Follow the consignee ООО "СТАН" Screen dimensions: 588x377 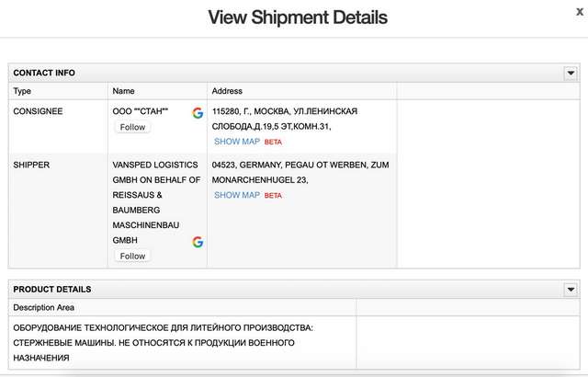point(132,127)
